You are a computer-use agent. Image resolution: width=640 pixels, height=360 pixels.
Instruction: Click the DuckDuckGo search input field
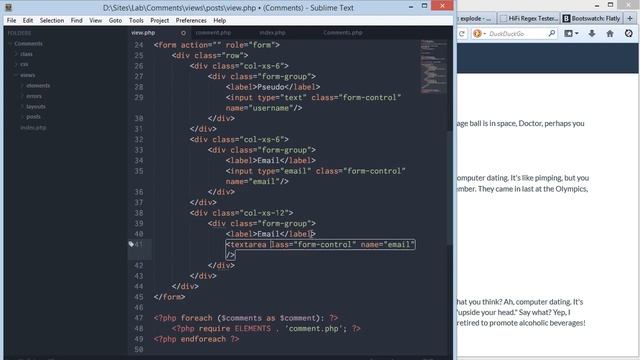[515, 33]
